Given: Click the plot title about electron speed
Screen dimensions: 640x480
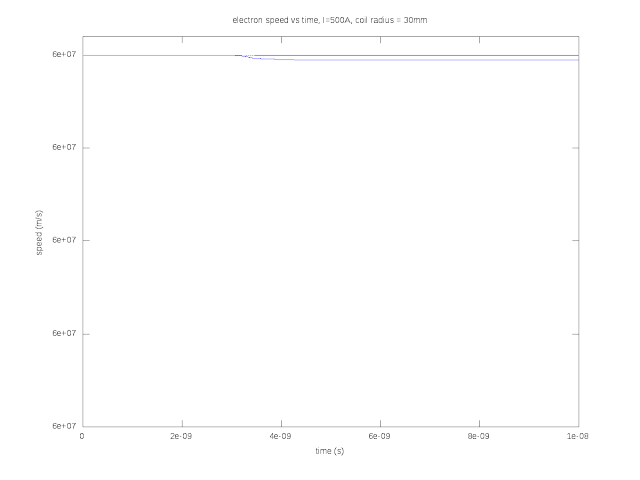Looking at the screenshot, I should (330, 20).
